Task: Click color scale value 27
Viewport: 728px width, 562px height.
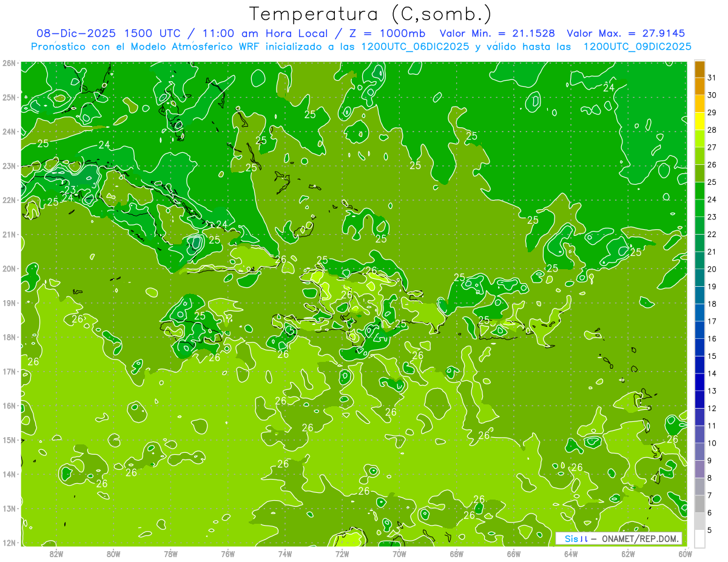Action: click(x=712, y=147)
